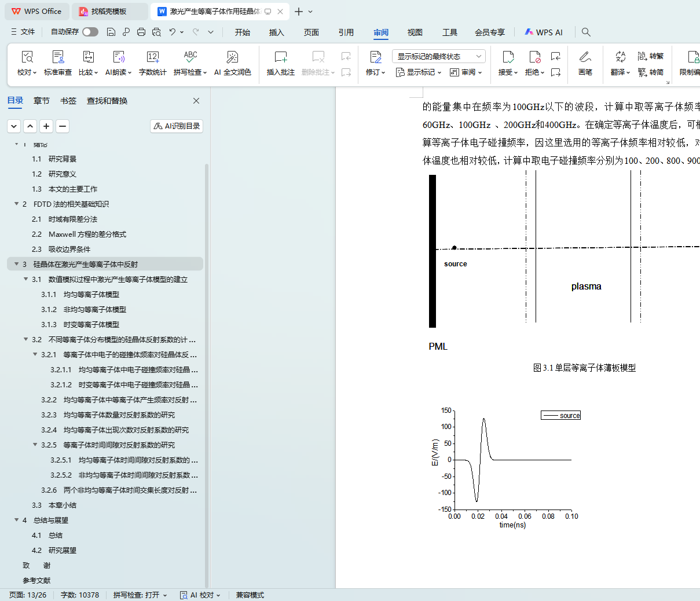Open the 显示标记的最终状态 dropdown

pyautogui.click(x=438, y=56)
